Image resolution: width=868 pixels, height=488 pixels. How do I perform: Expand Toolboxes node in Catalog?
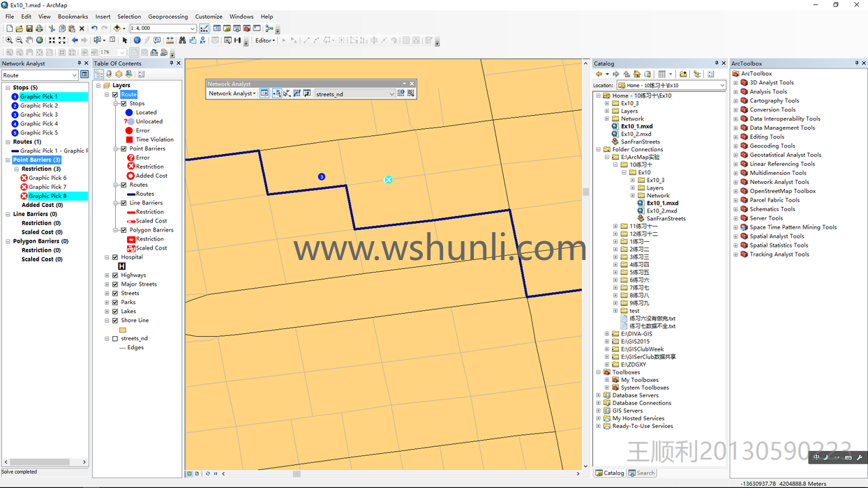click(599, 372)
